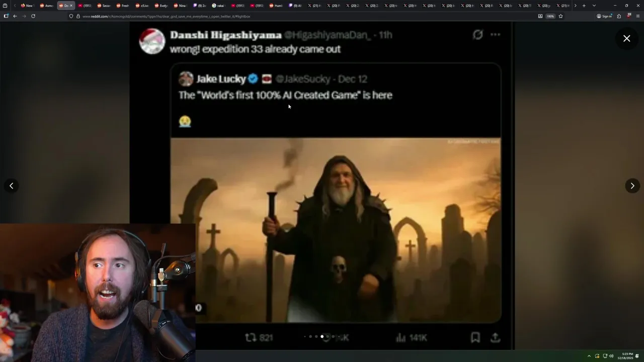Image resolution: width=644 pixels, height=362 pixels.
Task: Close the image lightbox with X
Action: point(626,38)
